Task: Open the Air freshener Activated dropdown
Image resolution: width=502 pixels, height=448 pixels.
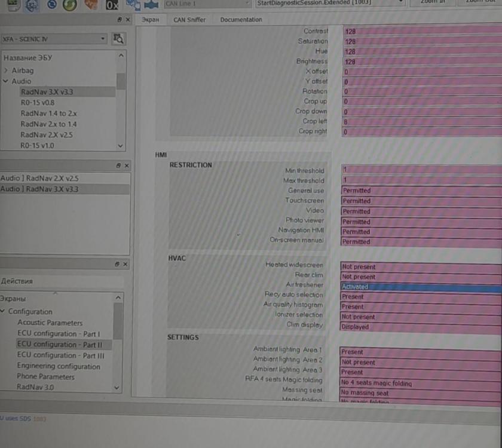Action: pyautogui.click(x=421, y=287)
